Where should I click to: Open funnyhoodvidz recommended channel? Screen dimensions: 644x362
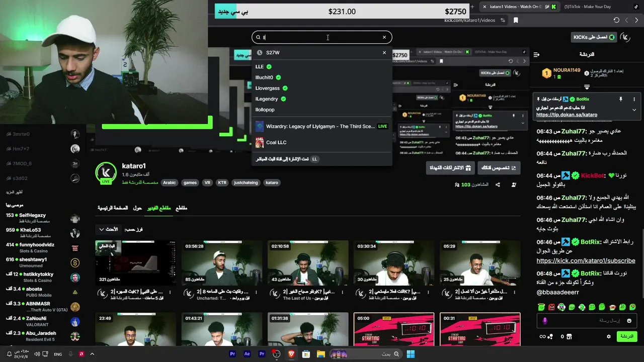coord(43,247)
